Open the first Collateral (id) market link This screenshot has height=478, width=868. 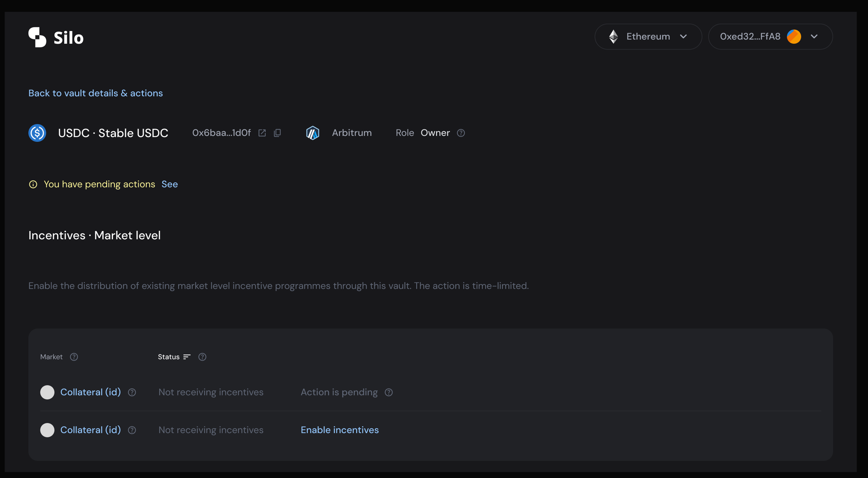90,392
